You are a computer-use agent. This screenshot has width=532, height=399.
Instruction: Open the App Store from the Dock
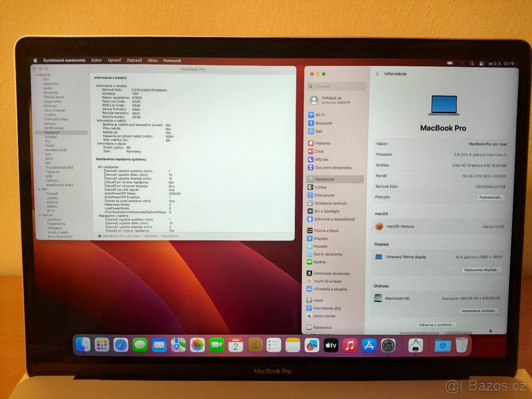click(368, 345)
